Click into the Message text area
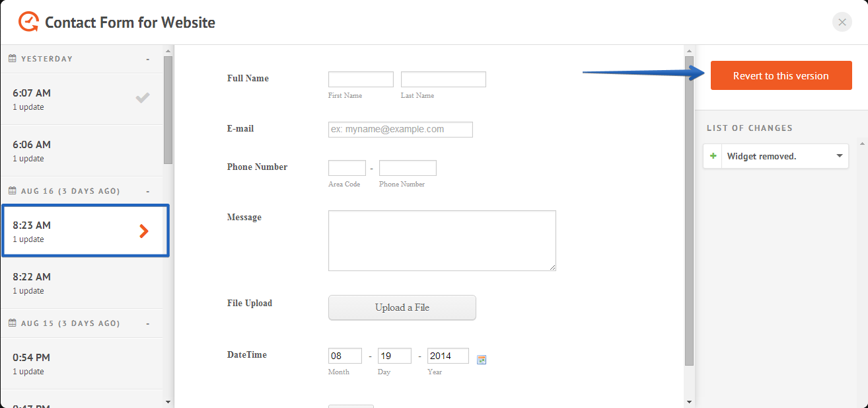Viewport: 868px width, 408px height. [x=441, y=241]
